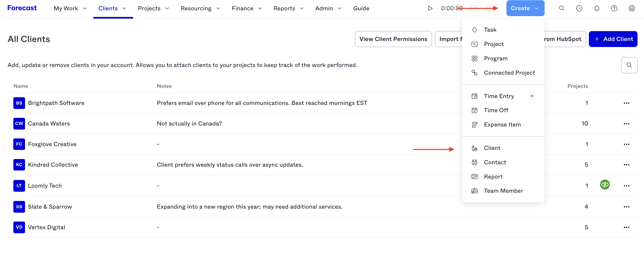The image size is (644, 274).
Task: Click the HubSpot import button
Action: (565, 39)
